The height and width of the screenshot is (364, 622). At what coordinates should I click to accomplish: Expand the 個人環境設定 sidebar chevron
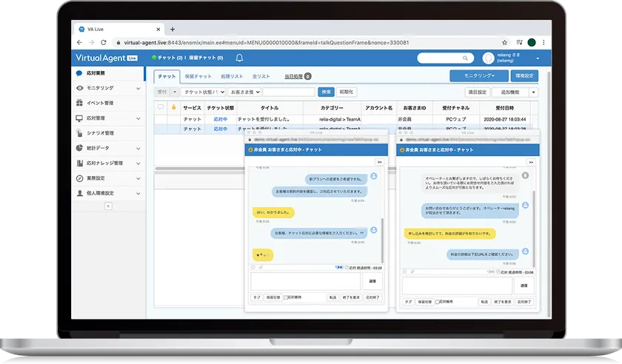click(138, 194)
